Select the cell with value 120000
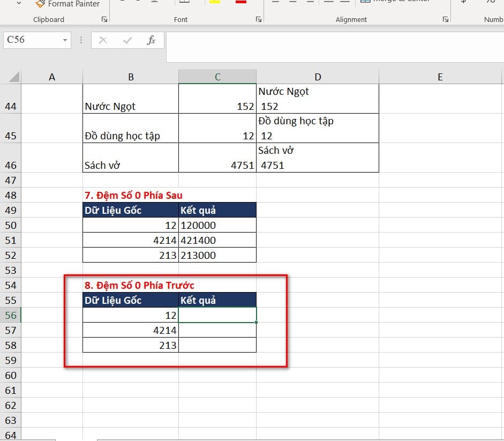This screenshot has width=504, height=441. [217, 225]
